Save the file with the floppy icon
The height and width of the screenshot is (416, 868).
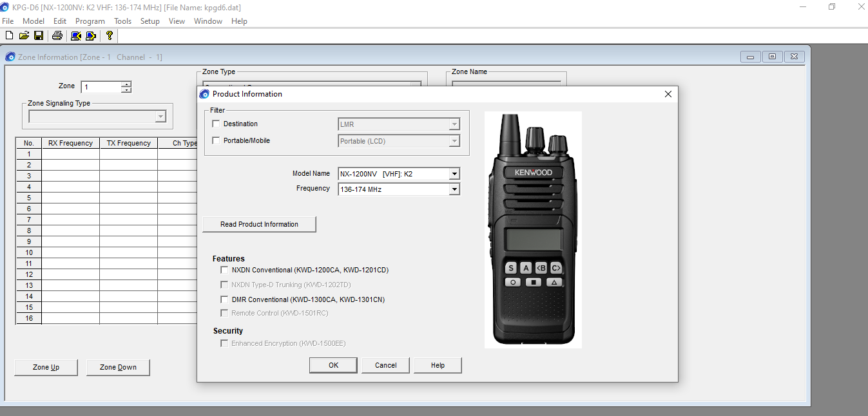point(39,35)
